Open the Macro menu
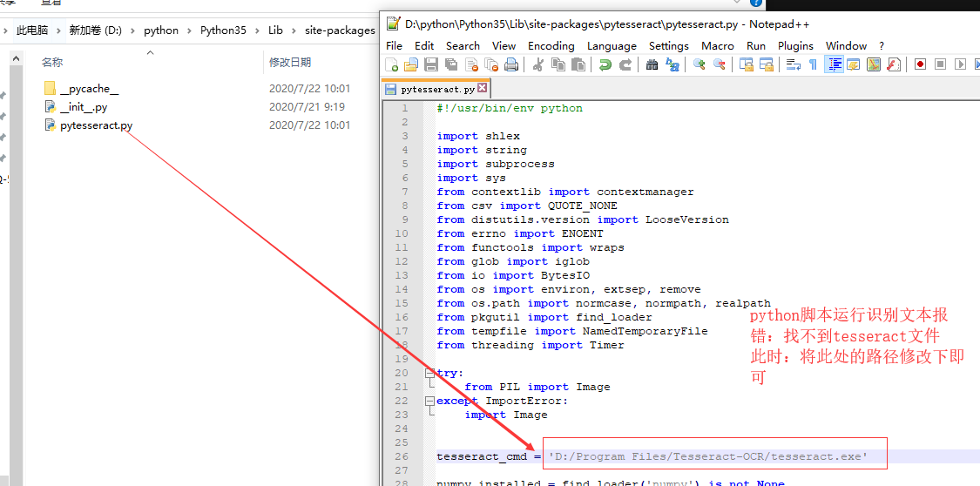 pyautogui.click(x=718, y=45)
